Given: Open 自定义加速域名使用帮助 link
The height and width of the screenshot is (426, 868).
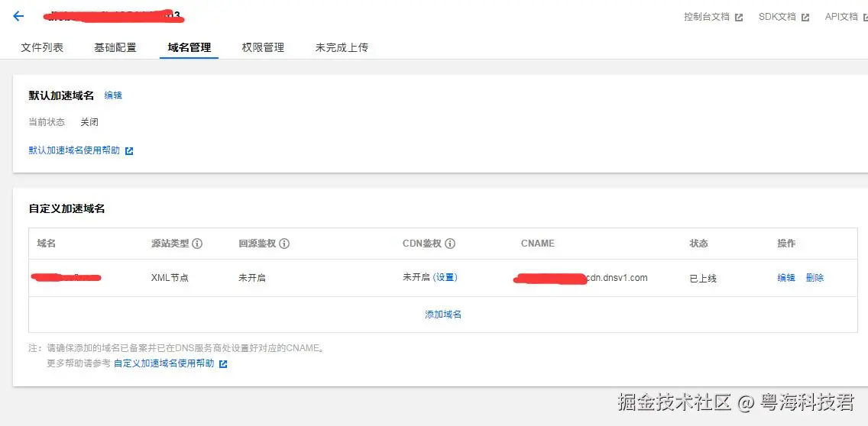Looking at the screenshot, I should point(164,363).
